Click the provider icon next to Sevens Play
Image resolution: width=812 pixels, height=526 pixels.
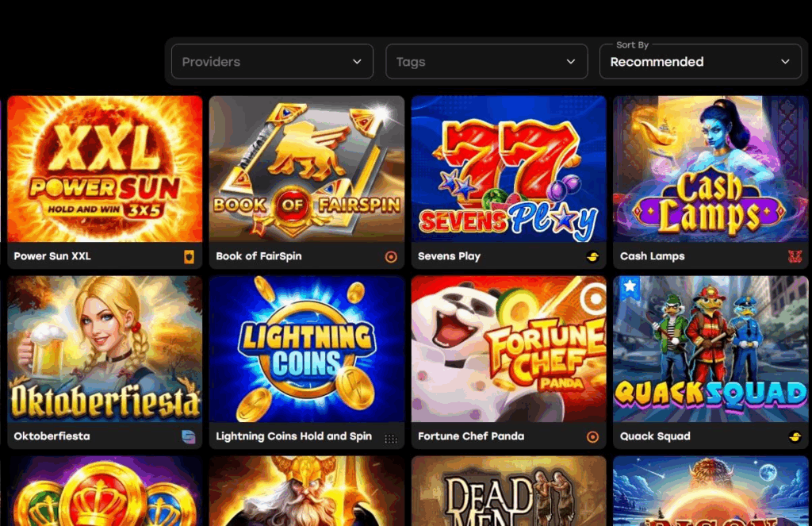pyautogui.click(x=593, y=256)
